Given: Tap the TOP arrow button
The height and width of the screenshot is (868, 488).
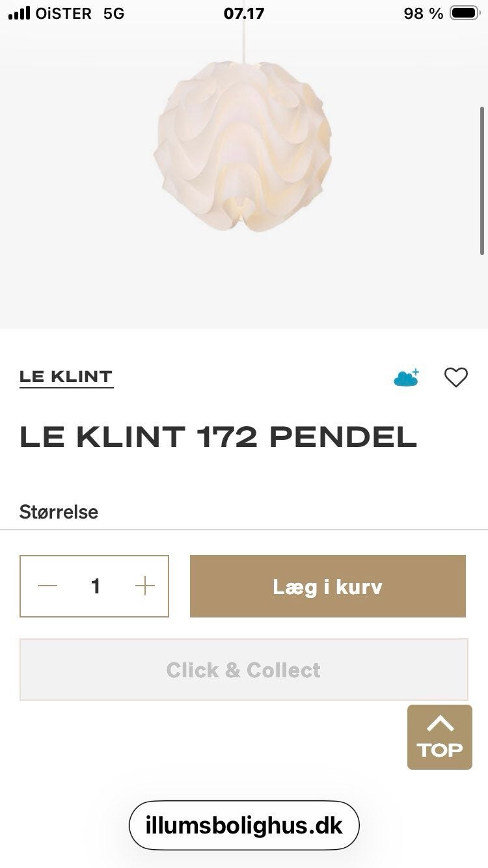Looking at the screenshot, I should (x=440, y=737).
